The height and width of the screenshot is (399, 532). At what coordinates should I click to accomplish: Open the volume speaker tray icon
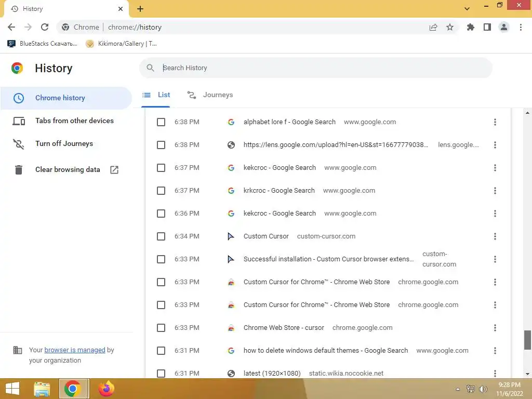[x=483, y=389]
